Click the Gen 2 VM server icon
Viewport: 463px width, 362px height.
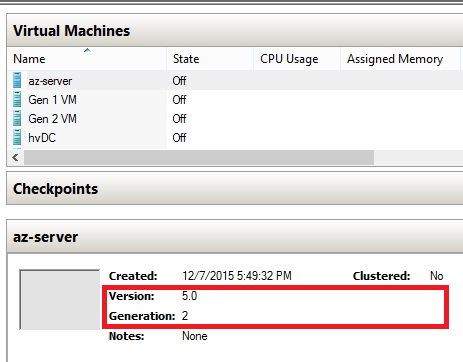pos(17,118)
